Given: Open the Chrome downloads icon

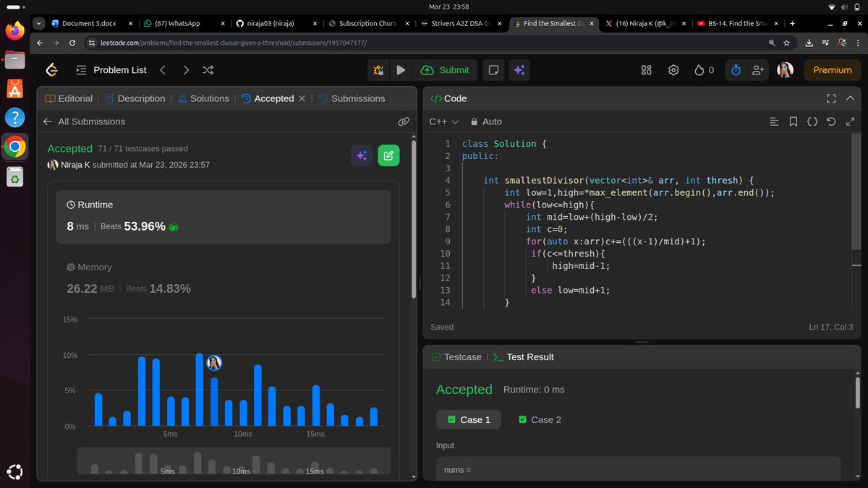Looking at the screenshot, I should pyautogui.click(x=808, y=43).
